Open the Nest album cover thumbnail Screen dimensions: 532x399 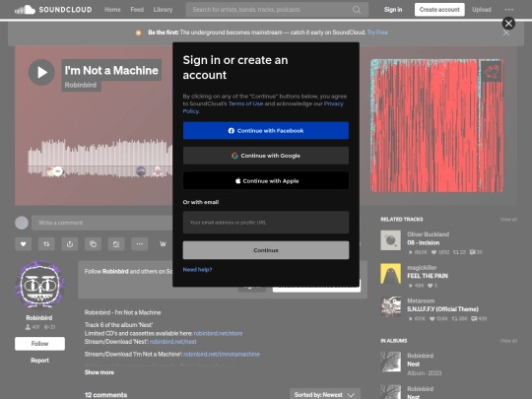(x=390, y=362)
